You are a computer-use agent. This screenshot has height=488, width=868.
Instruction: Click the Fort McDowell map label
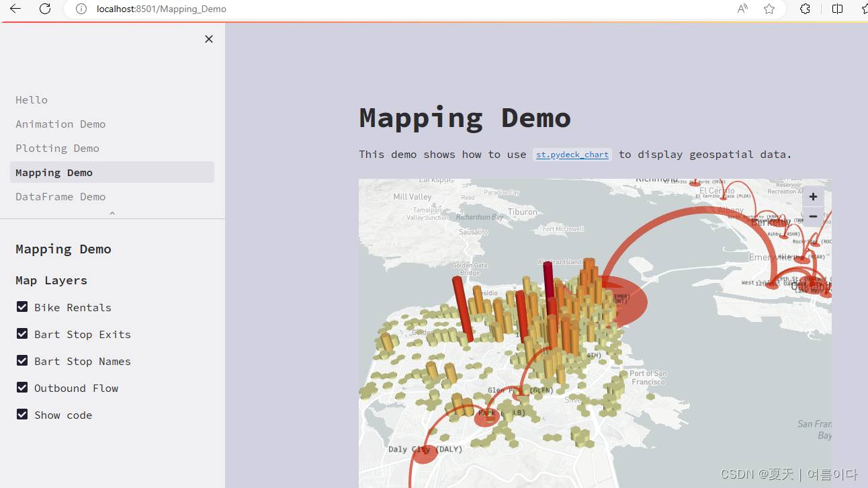click(563, 229)
